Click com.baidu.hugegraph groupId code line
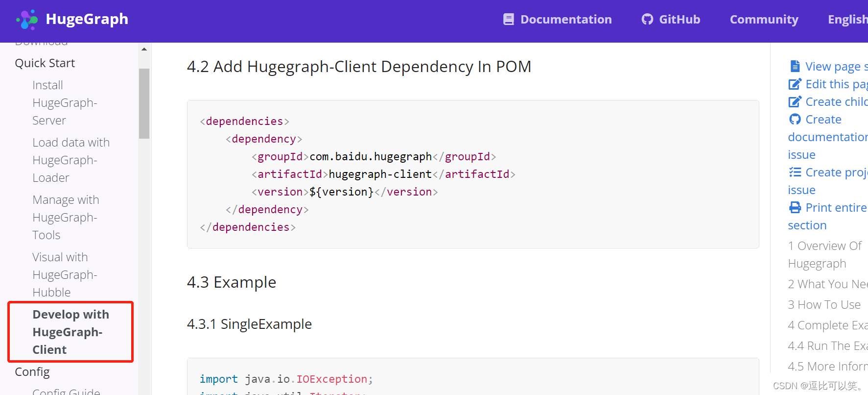Image resolution: width=868 pixels, height=395 pixels. point(374,156)
